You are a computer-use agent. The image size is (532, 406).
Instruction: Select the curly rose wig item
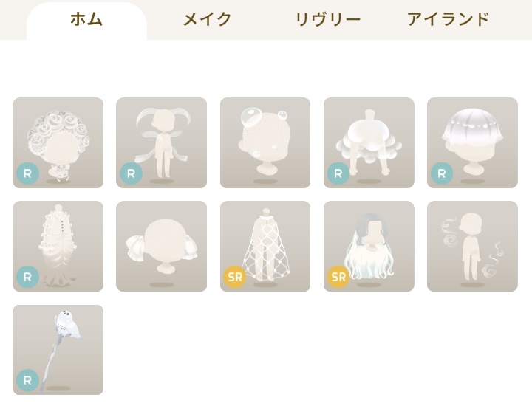point(58,142)
